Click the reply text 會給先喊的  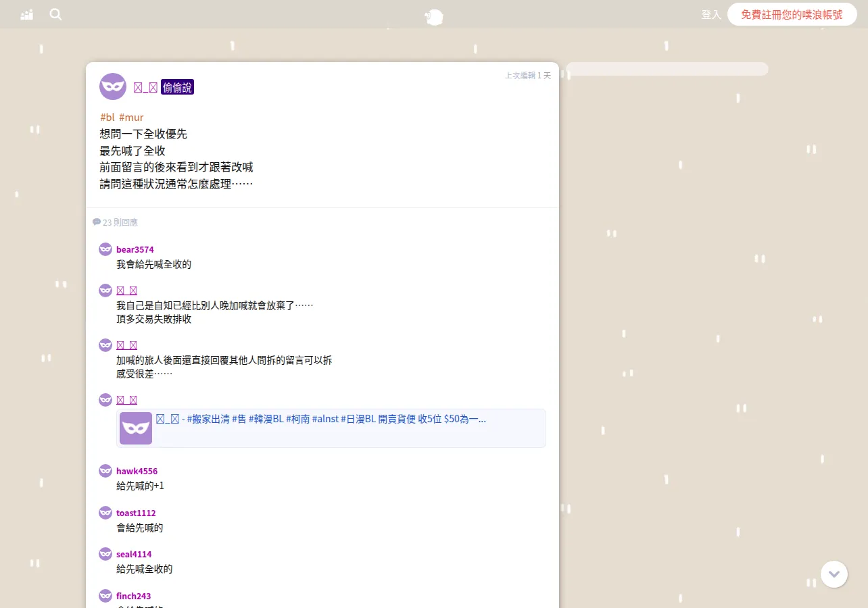tap(139, 528)
